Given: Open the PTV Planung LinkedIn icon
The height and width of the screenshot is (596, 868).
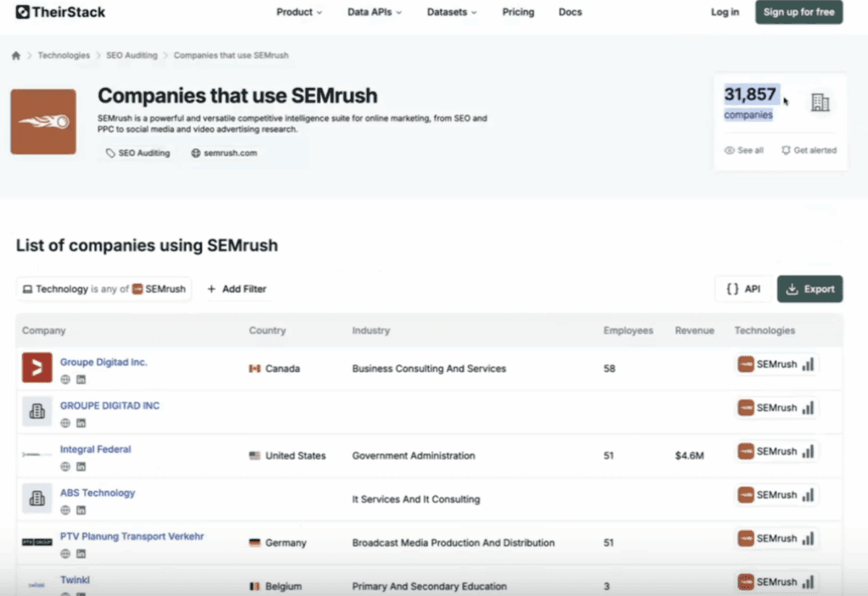Looking at the screenshot, I should [x=81, y=554].
